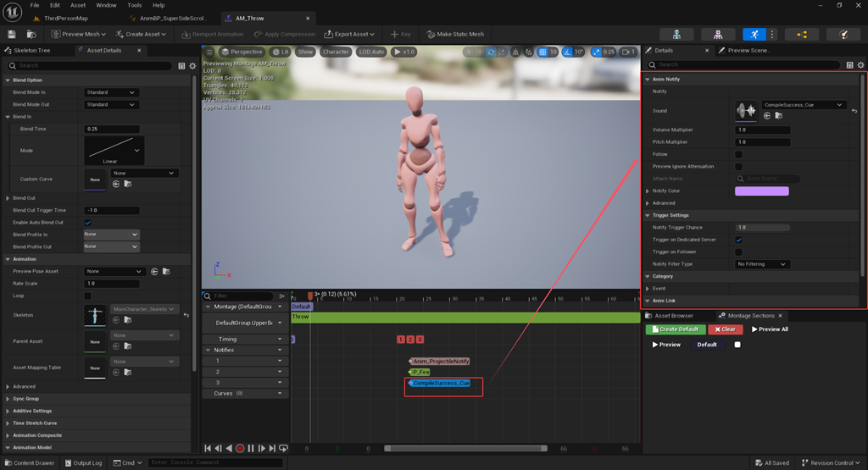Viewport: 868px width, 470px height.
Task: Switch to the Asset Browser tab
Action: 673,316
